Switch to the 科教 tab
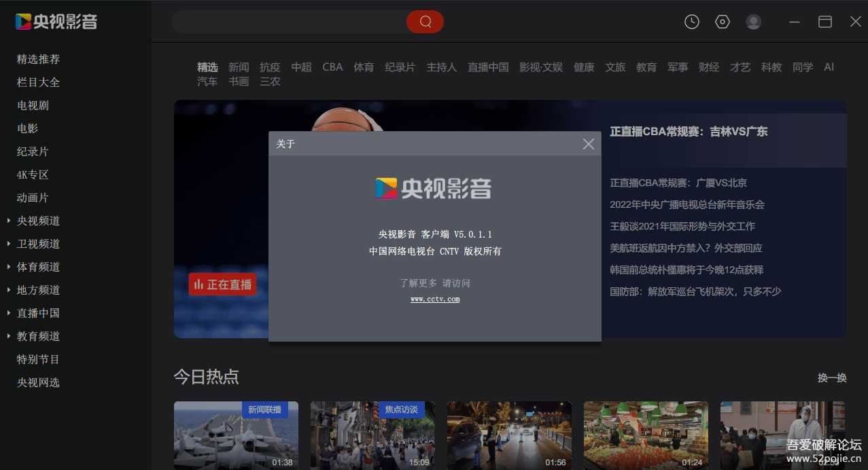 coord(771,67)
